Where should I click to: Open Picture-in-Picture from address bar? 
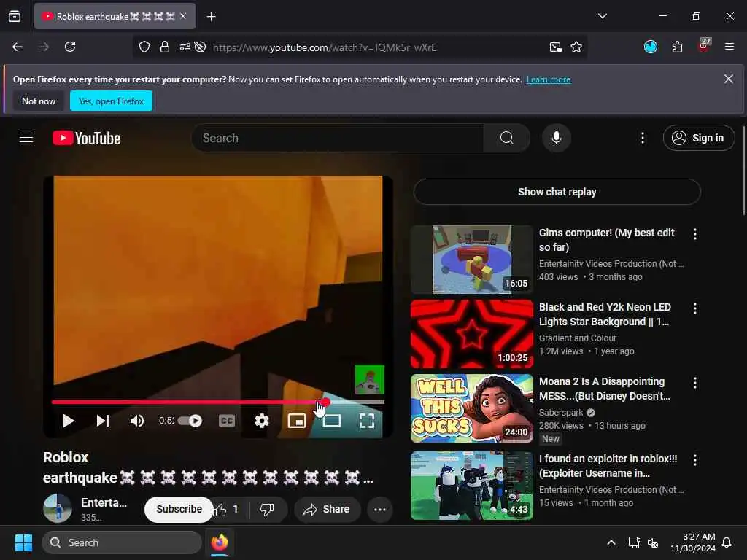(555, 47)
